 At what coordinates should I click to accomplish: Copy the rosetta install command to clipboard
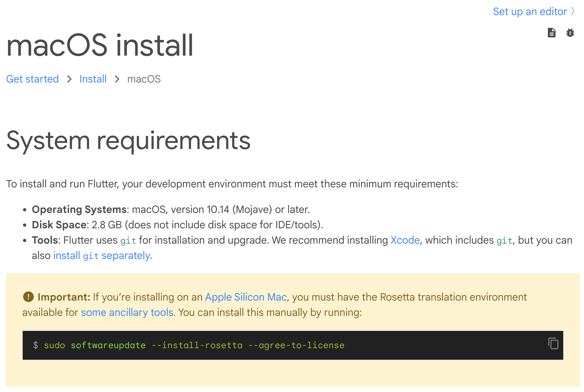tap(553, 343)
